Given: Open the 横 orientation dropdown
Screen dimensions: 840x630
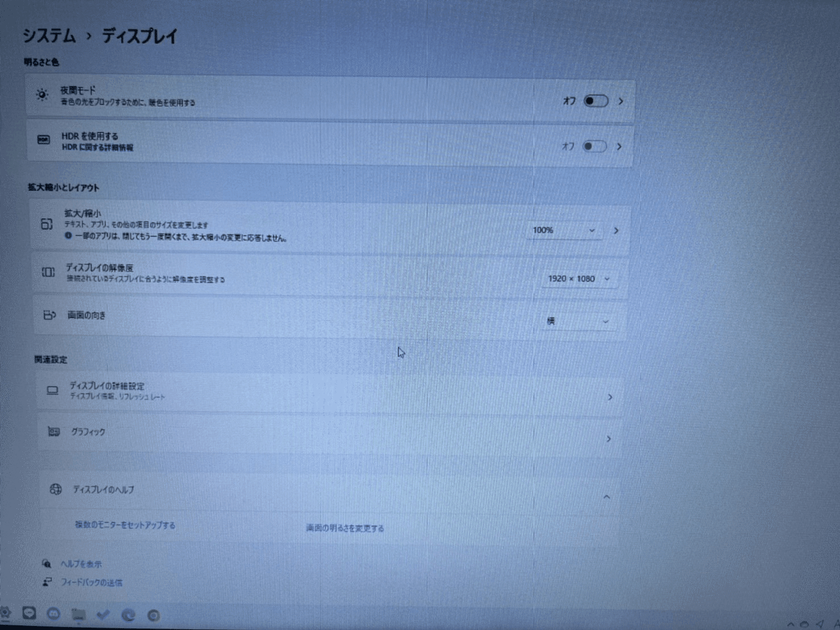Looking at the screenshot, I should (x=578, y=321).
